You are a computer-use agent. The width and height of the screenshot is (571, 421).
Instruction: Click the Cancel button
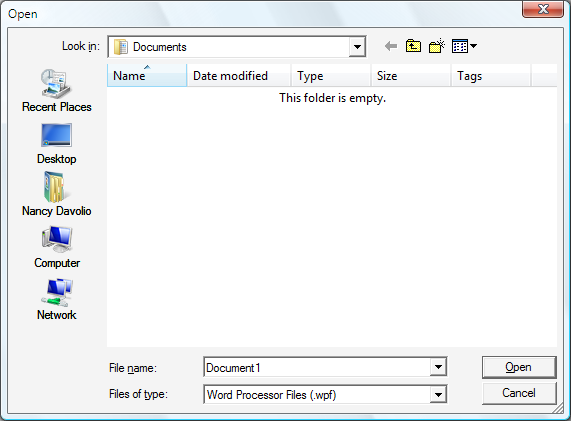(519, 393)
